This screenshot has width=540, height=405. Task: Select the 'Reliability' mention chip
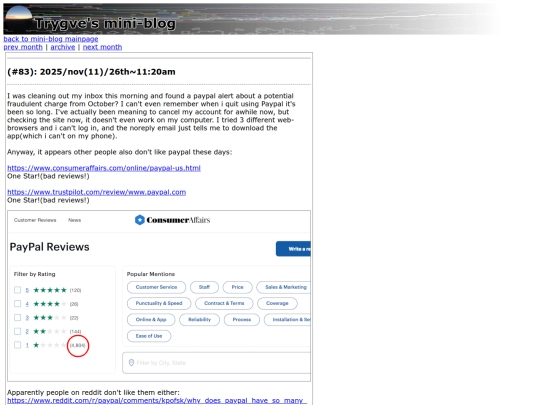point(199,320)
